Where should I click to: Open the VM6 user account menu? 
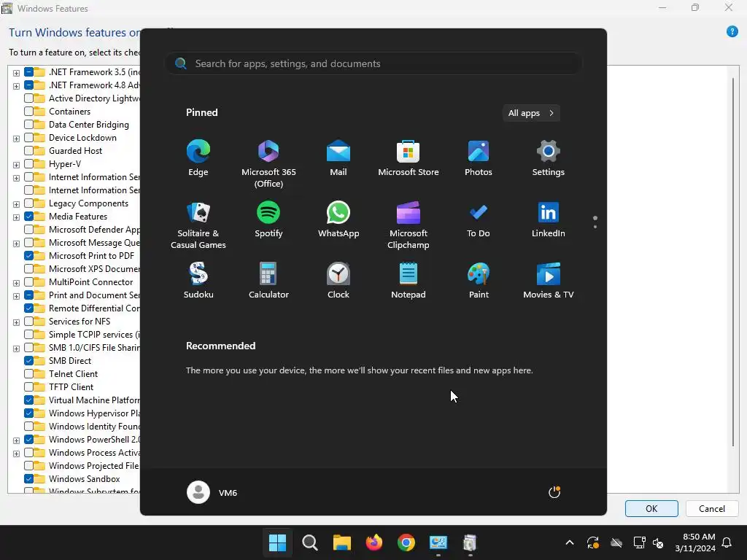(212, 492)
